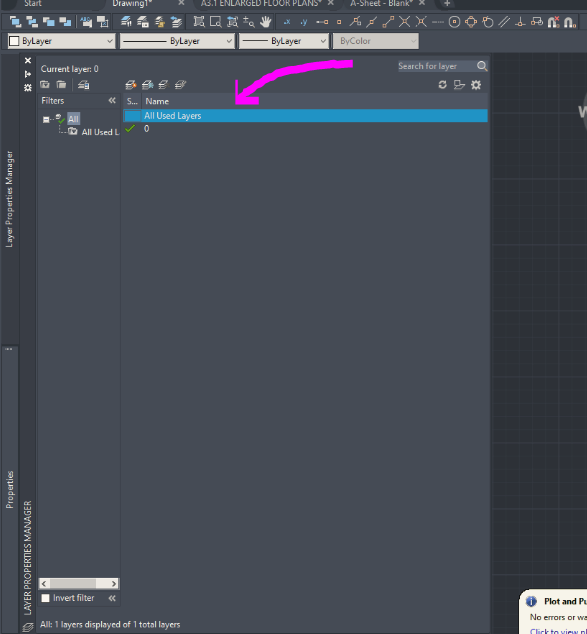Open Object Snap Settings magnet icon

pyautogui.click(x=570, y=22)
